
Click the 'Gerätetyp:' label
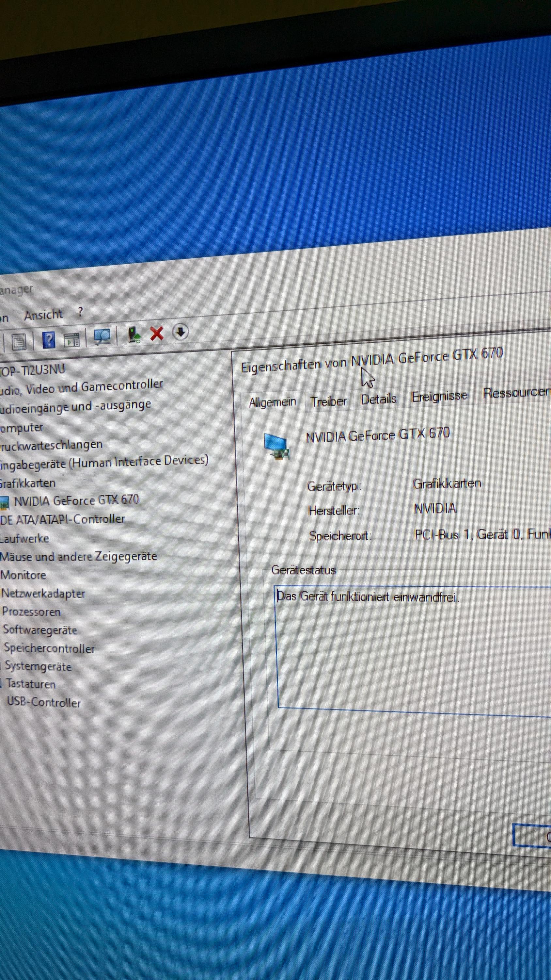[334, 486]
